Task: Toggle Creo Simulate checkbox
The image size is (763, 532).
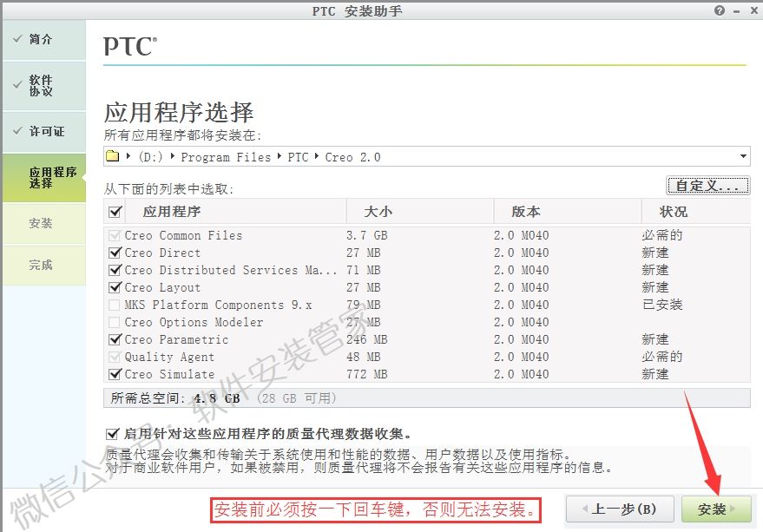Action: coord(115,374)
